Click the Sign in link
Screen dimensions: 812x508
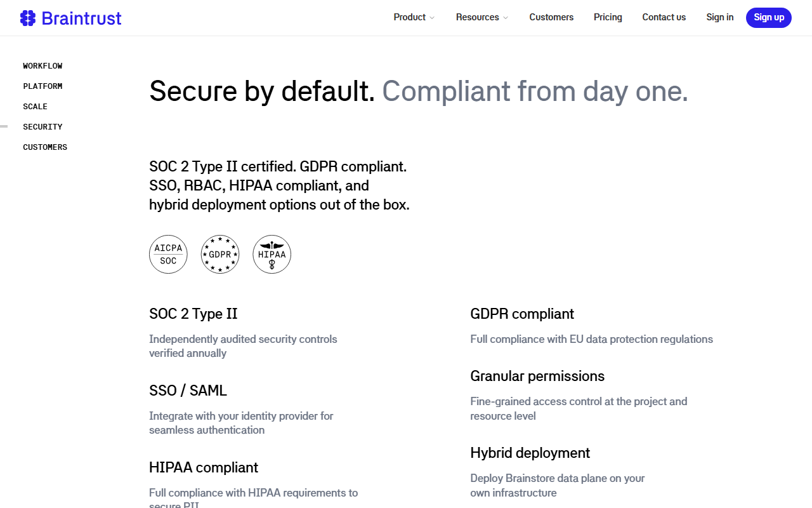pos(720,17)
